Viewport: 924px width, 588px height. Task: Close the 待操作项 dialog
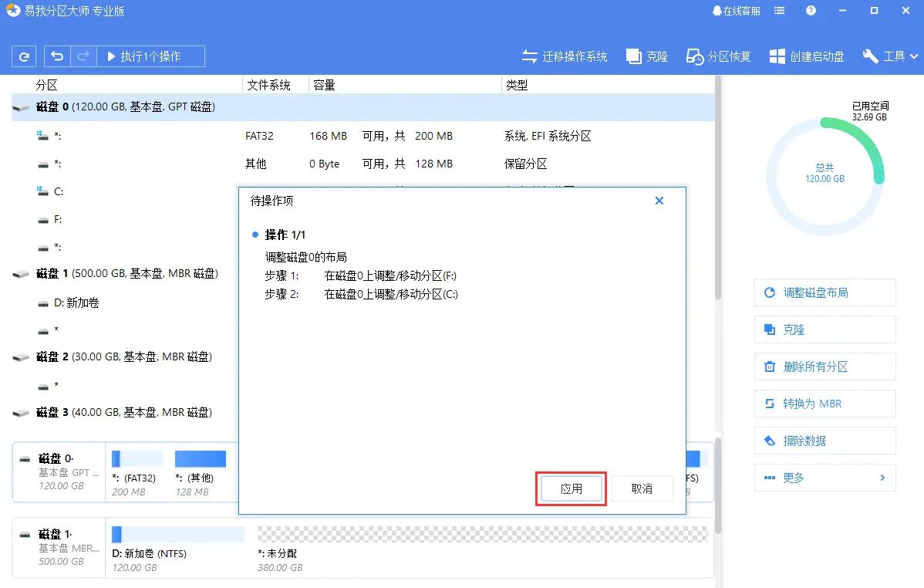click(x=659, y=201)
